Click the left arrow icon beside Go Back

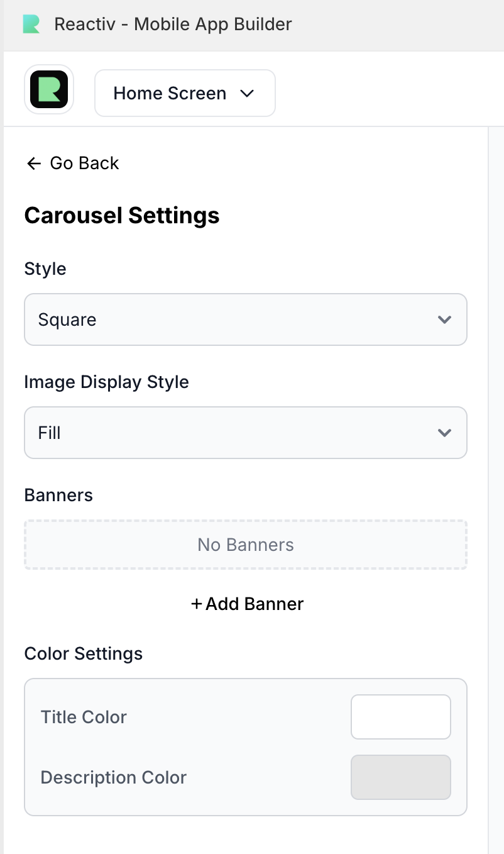coord(33,164)
